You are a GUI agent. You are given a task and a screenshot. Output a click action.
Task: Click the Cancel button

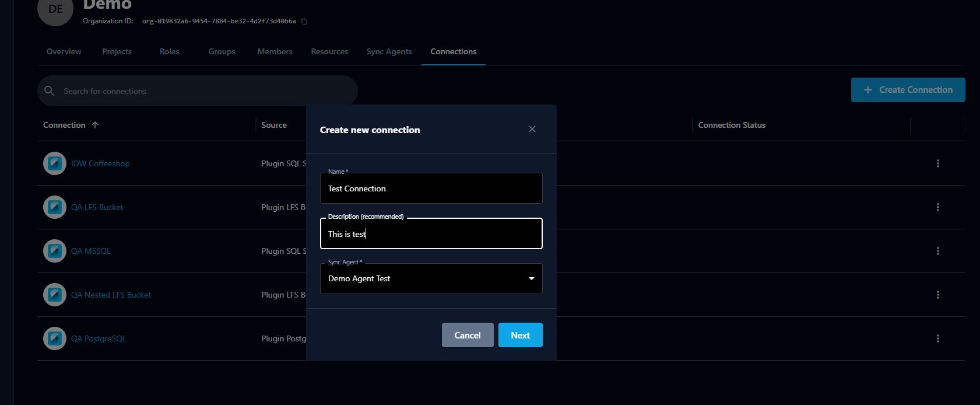[x=468, y=335]
